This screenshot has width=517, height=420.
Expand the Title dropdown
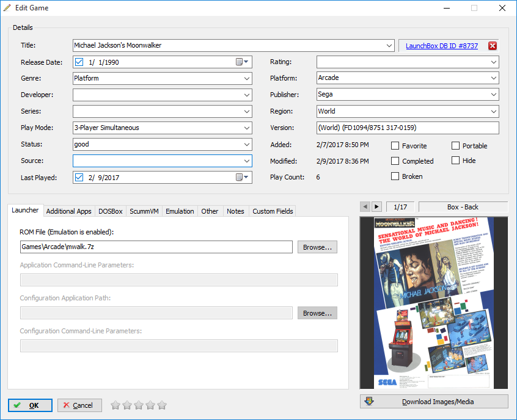coord(389,45)
